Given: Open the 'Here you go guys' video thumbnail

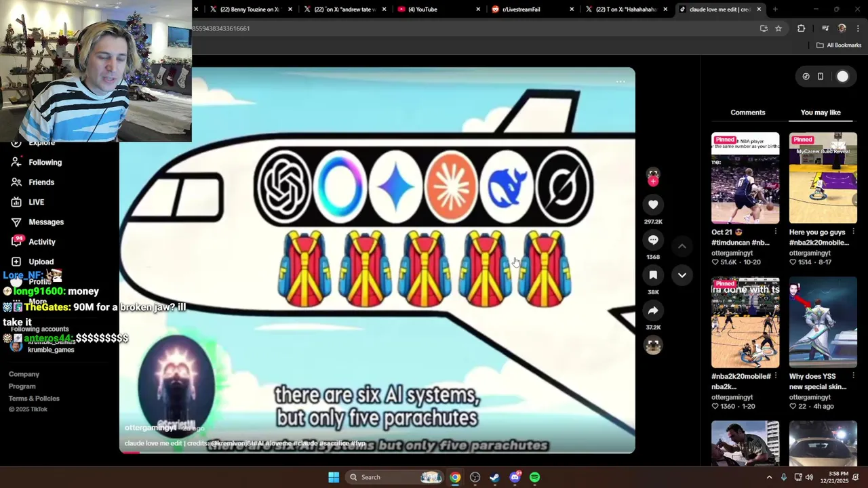Looking at the screenshot, I should pyautogui.click(x=823, y=178).
